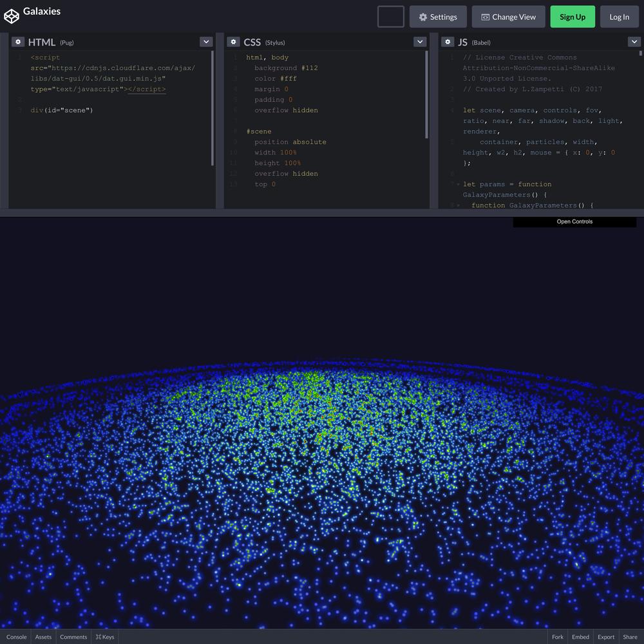Open the Keys shortcuts tab
Screen dimensions: 644x644
click(x=105, y=637)
